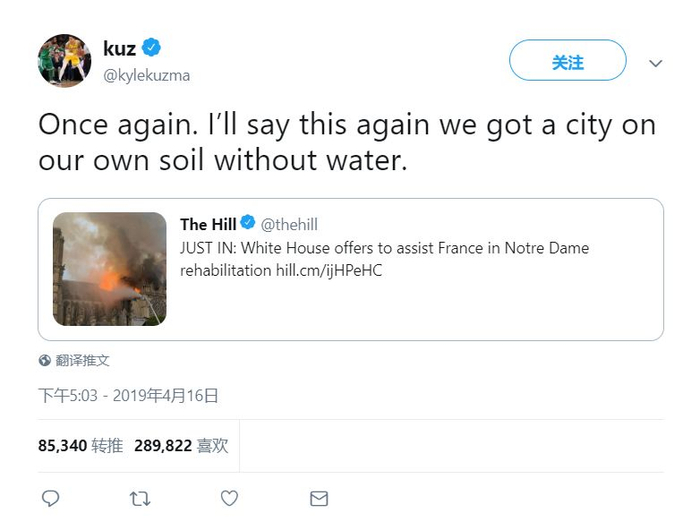700x531 pixels.
Task: Click the retweet arrows icon
Action: point(140,497)
